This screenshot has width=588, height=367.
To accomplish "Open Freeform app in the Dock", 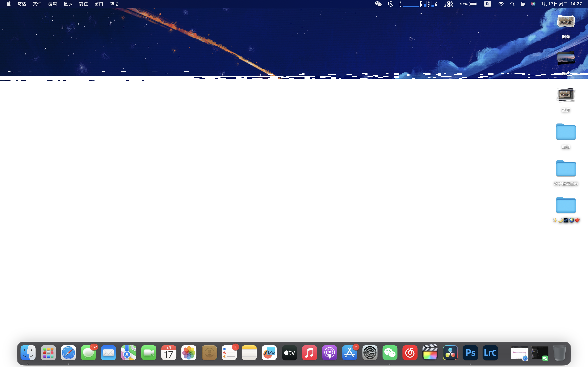I will (x=269, y=353).
